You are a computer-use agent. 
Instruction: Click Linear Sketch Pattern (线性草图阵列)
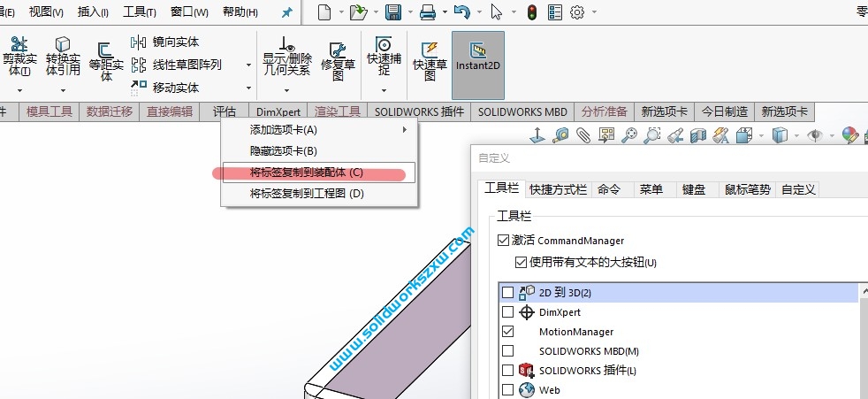click(177, 65)
